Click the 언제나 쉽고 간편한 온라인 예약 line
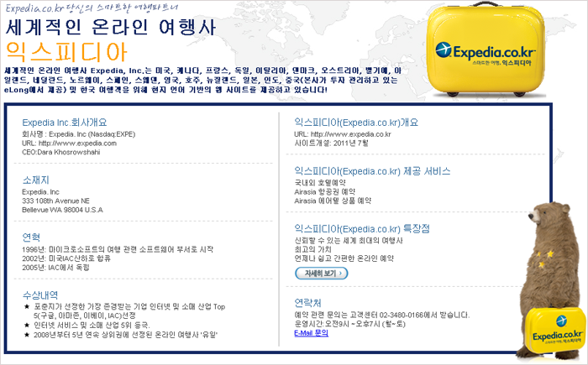588x365 pixels. click(x=344, y=258)
